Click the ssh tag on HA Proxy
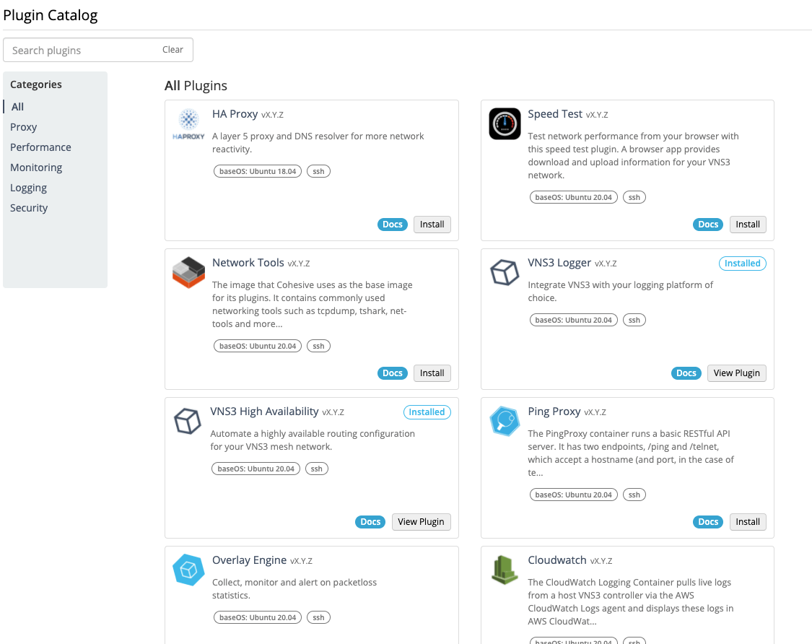 click(318, 172)
